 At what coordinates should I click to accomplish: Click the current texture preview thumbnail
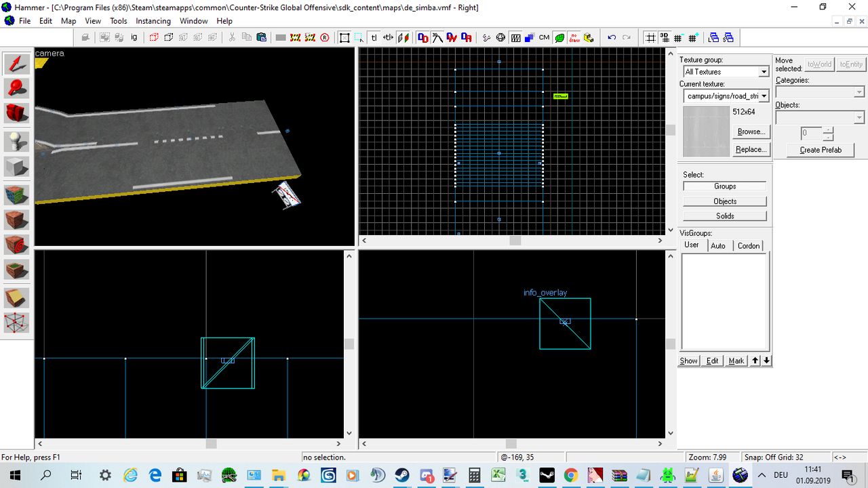(x=707, y=131)
